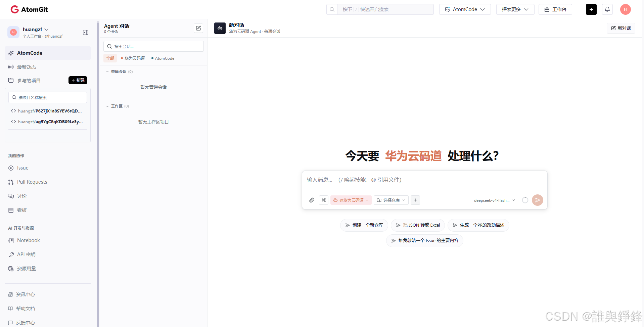Click 把 JSON 转成 Excel suggestion
The height and width of the screenshot is (327, 644).
point(418,225)
